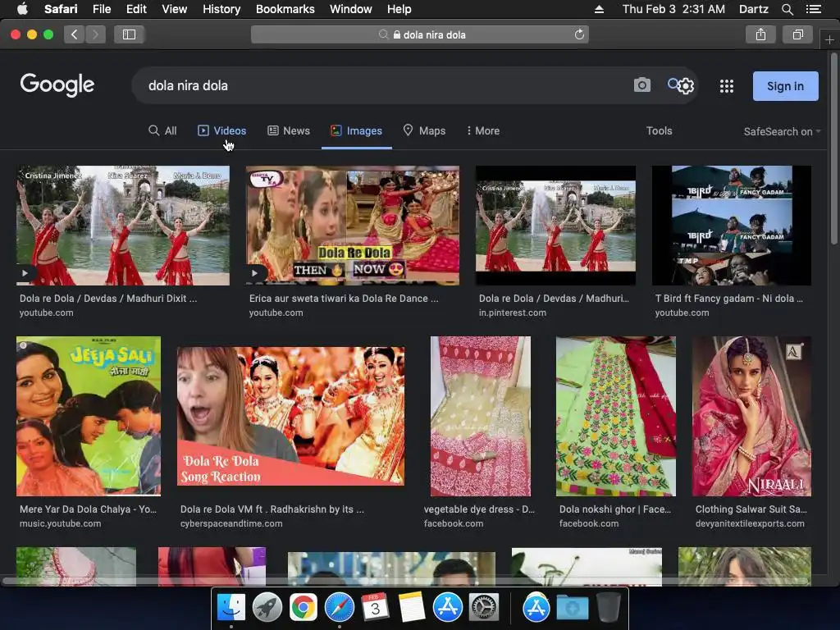The width and height of the screenshot is (840, 630).
Task: Switch to the News tab
Action: (x=289, y=130)
